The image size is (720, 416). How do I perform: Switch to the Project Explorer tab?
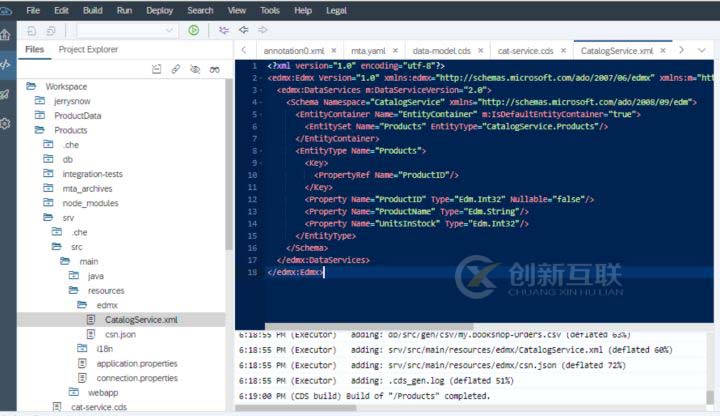[x=88, y=49]
